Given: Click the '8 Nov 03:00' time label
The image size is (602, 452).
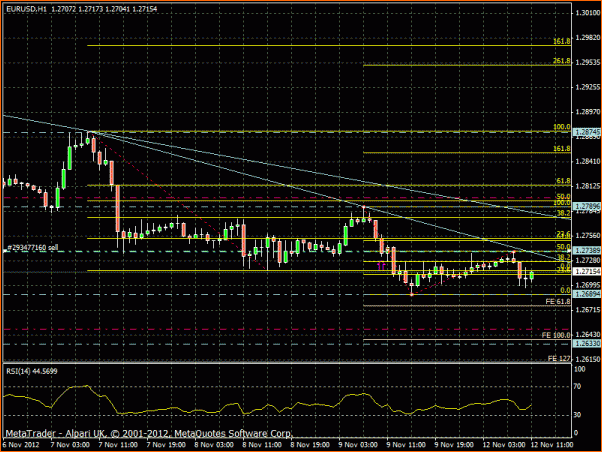Looking at the screenshot, I should 214,445.
